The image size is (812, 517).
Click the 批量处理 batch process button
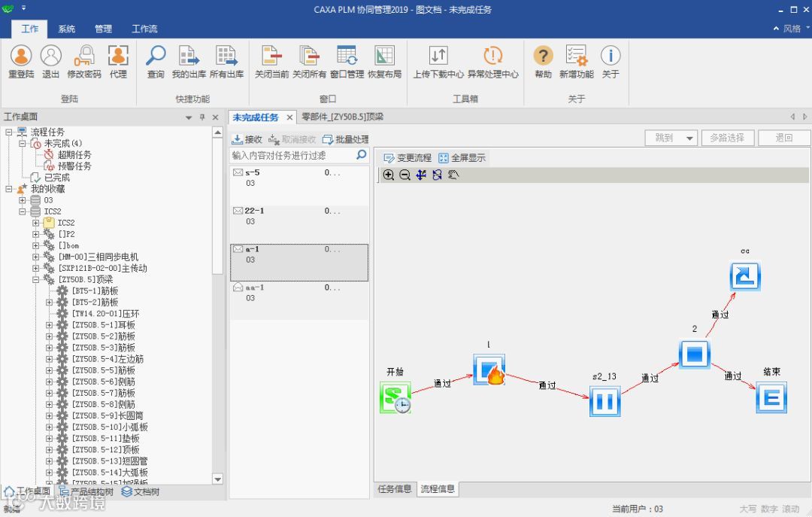[x=345, y=139]
